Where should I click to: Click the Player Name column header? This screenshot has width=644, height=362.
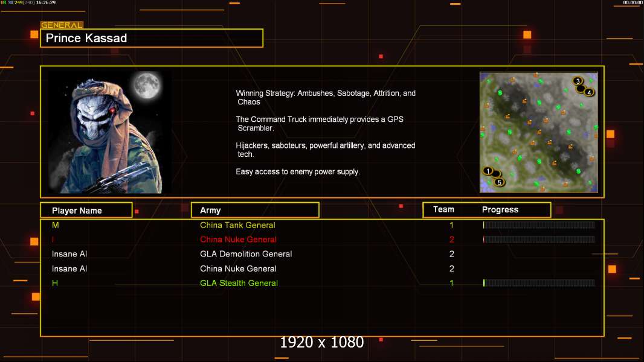(86, 211)
